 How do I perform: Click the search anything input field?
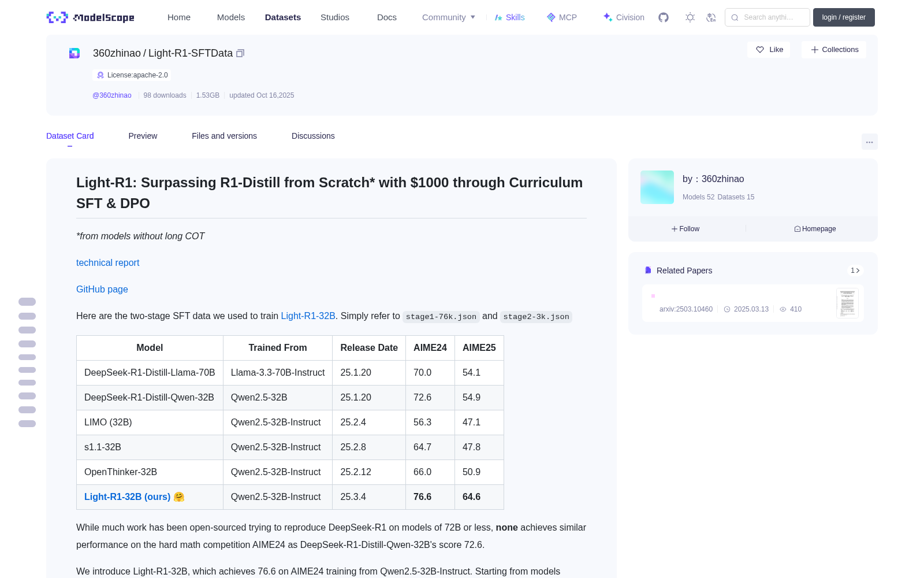pyautogui.click(x=767, y=17)
